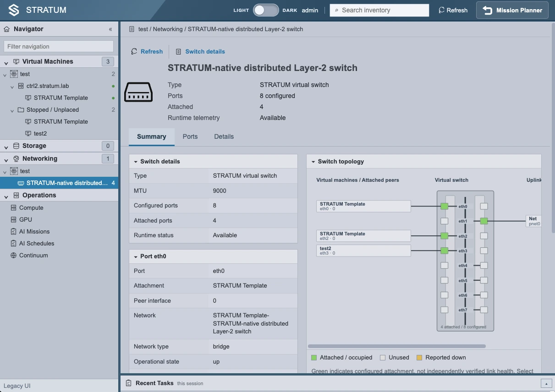Click the Filter navigation input
This screenshot has width=555, height=392.
(x=59, y=46)
